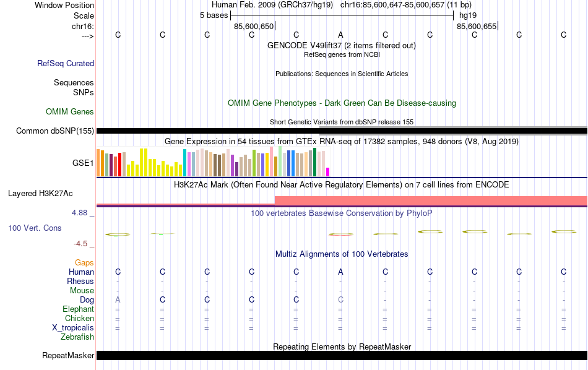Click the Zebrafish species label

click(77, 337)
